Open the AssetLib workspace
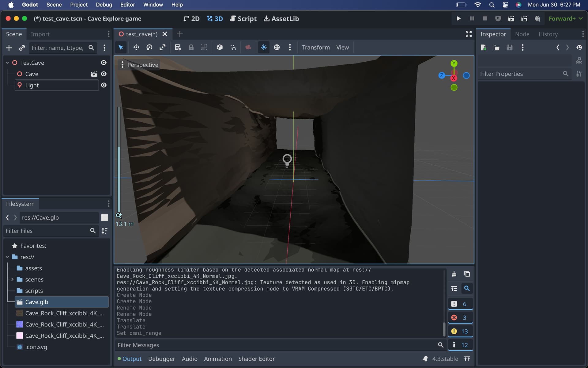This screenshot has width=588, height=368. point(281,19)
